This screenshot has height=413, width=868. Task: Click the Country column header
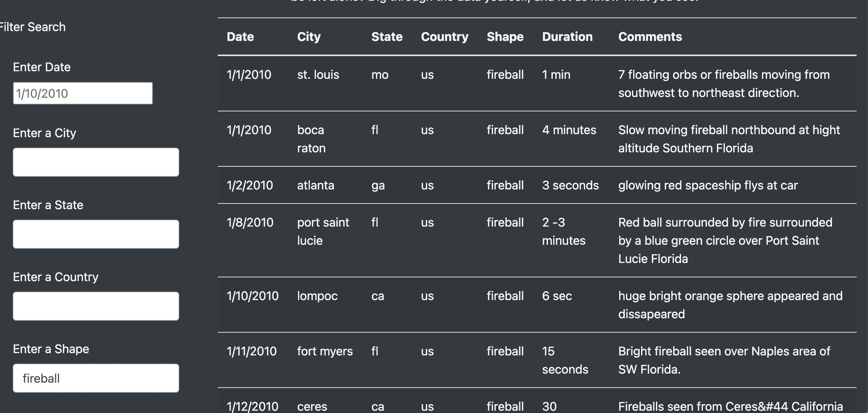click(x=445, y=37)
